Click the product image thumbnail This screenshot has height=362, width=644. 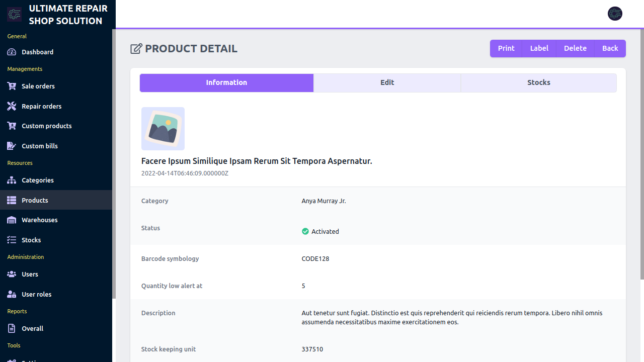point(163,129)
